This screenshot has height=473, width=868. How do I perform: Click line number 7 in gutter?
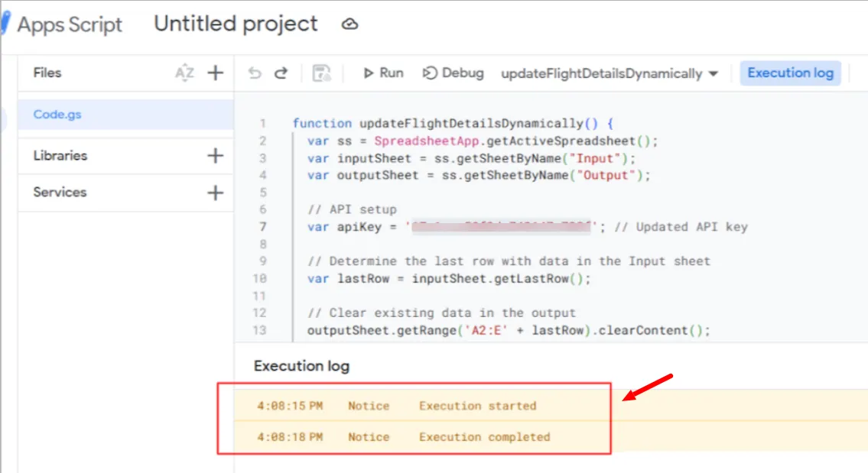[x=262, y=227]
